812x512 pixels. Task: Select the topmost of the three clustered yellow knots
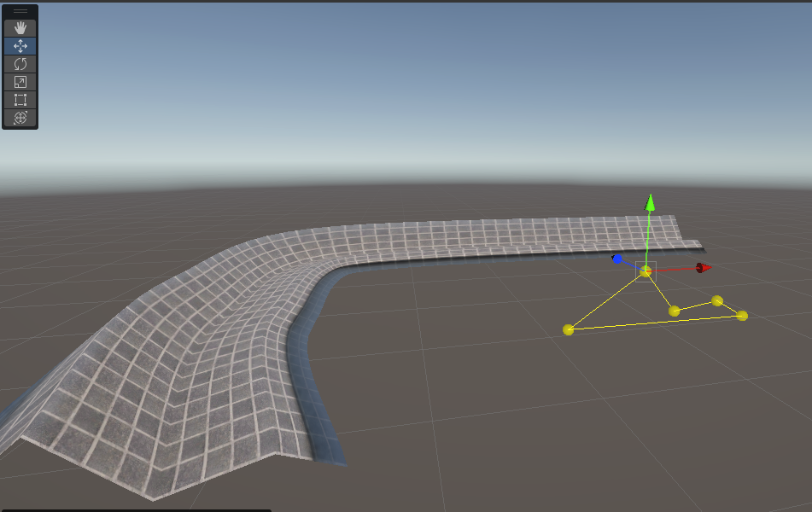[717, 300]
